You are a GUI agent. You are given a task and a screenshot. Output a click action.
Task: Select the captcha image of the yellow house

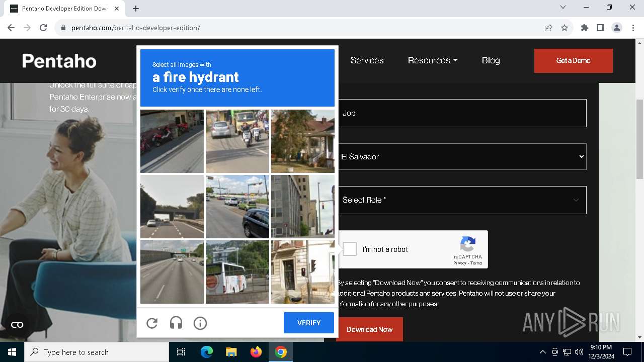303,141
